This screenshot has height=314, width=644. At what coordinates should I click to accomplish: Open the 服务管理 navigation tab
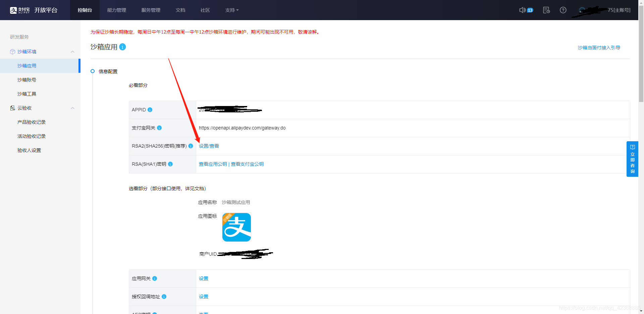tap(151, 10)
